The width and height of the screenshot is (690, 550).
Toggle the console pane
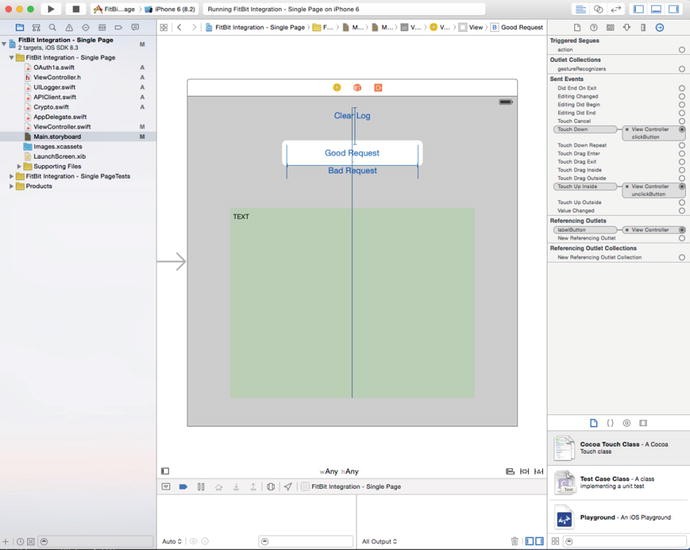pos(539,541)
